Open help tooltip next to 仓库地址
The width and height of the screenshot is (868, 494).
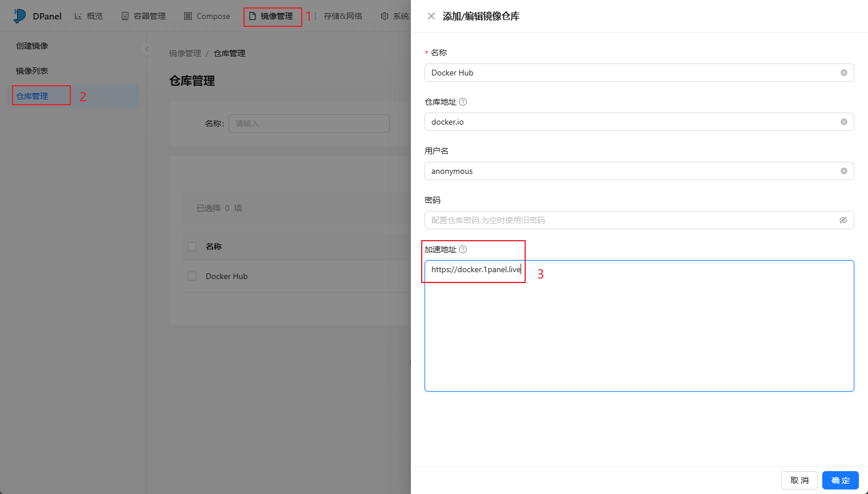pos(463,102)
